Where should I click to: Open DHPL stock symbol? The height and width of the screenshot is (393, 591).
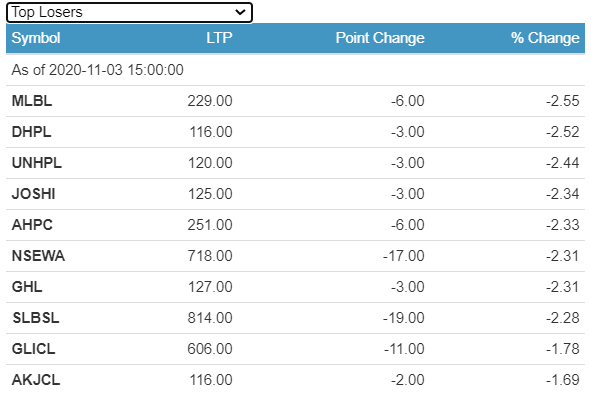click(32, 132)
